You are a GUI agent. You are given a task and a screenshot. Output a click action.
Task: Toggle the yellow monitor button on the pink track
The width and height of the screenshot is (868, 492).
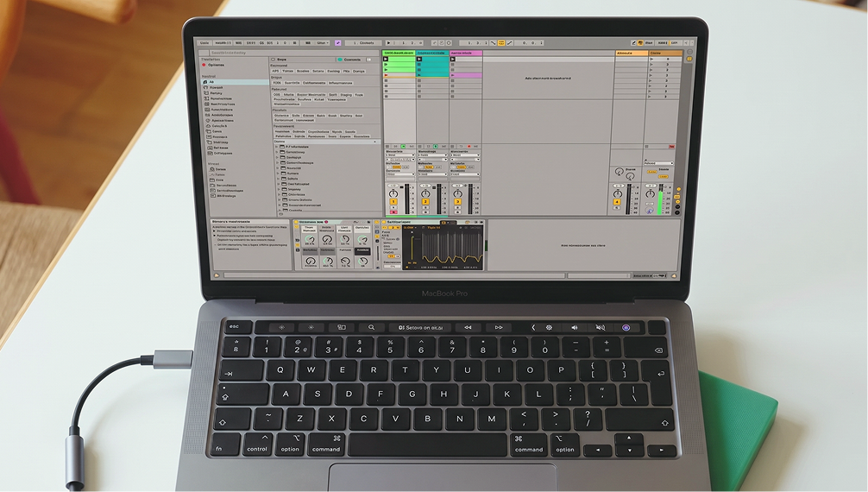click(x=461, y=167)
